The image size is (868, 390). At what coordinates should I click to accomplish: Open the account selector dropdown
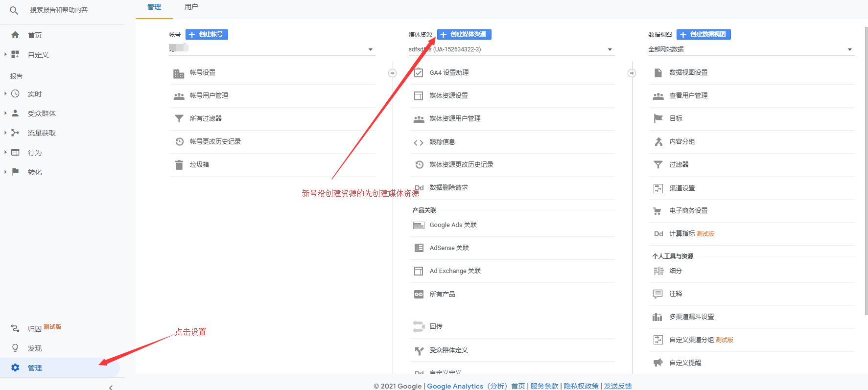370,49
